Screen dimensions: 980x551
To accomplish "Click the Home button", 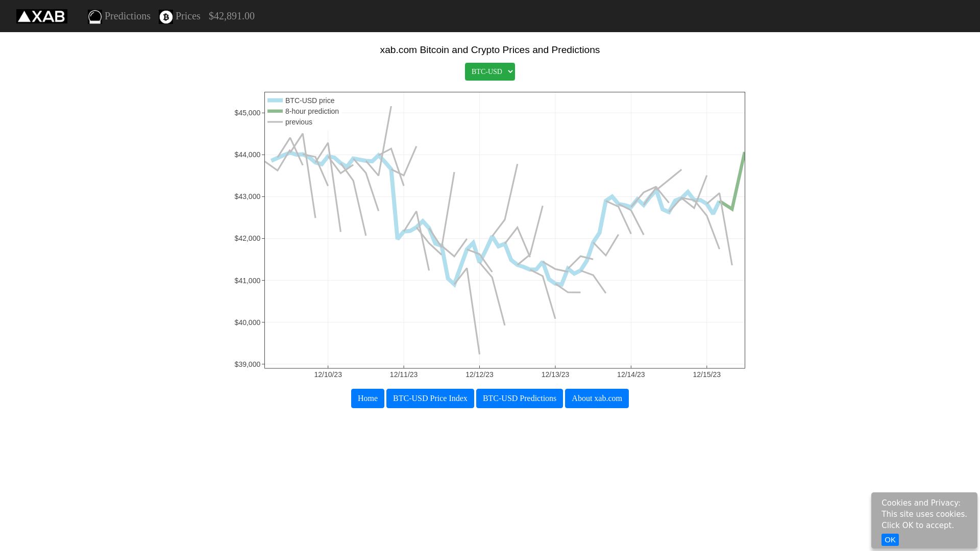I will [367, 398].
